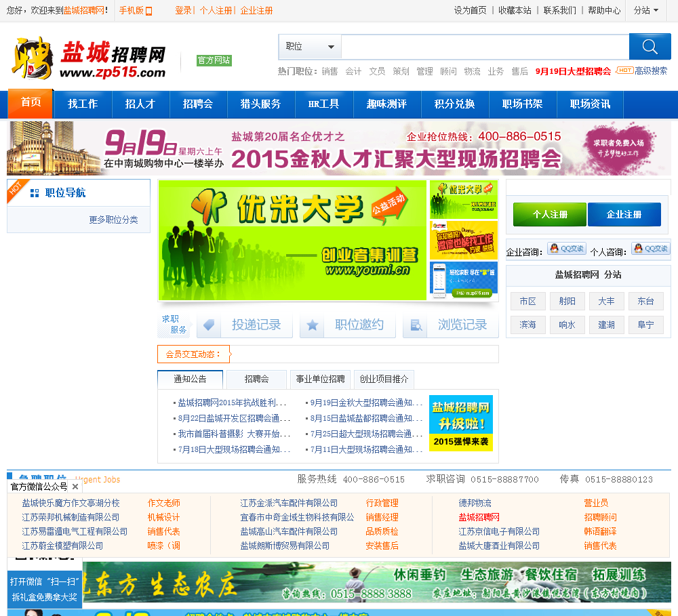Click the green 个人注册 button
The height and width of the screenshot is (616, 678).
pyautogui.click(x=550, y=214)
